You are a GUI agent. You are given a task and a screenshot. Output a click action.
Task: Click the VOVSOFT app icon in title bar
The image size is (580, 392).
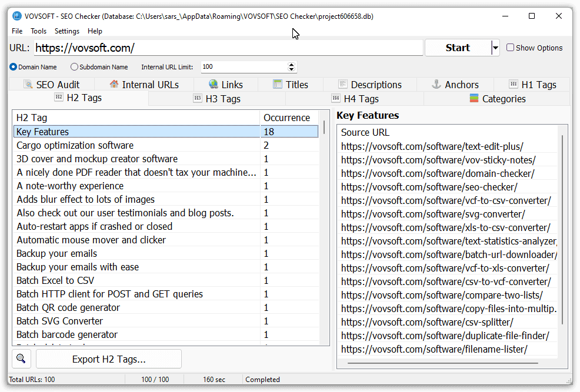point(17,16)
